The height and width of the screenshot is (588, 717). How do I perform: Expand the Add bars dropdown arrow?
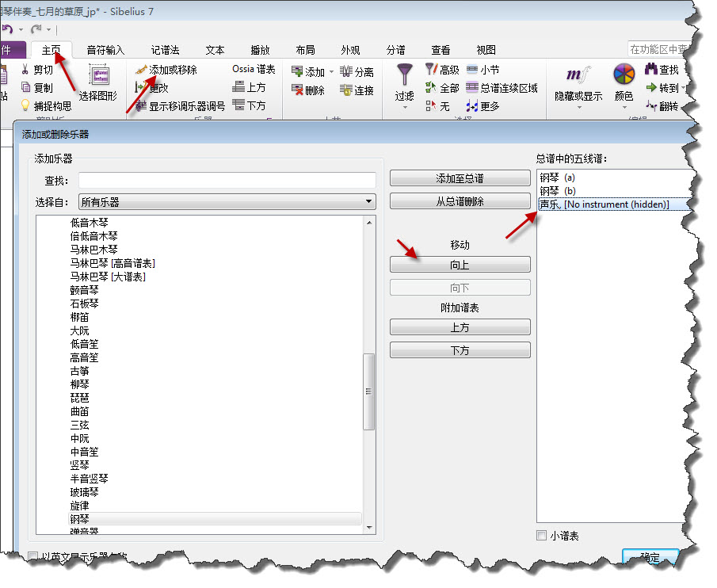[x=331, y=72]
